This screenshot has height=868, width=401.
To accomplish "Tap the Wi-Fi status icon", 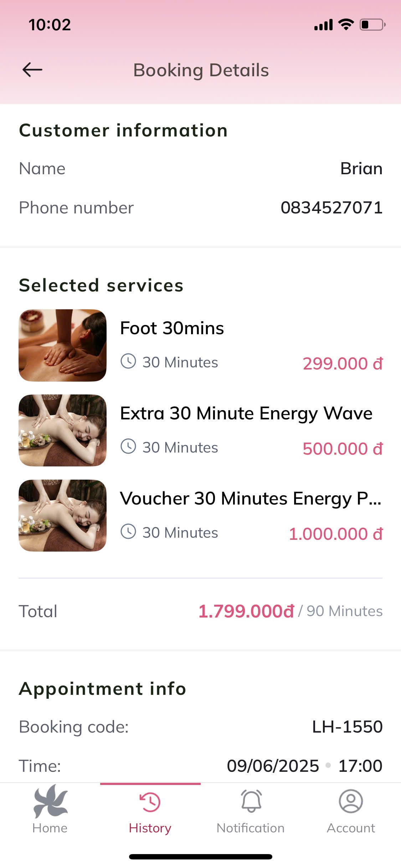I will [x=346, y=25].
